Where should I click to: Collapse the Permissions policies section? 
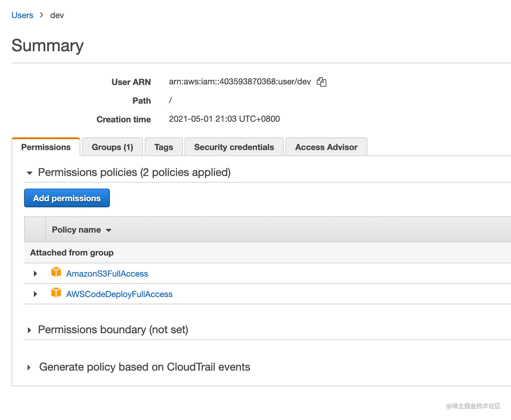(x=30, y=173)
